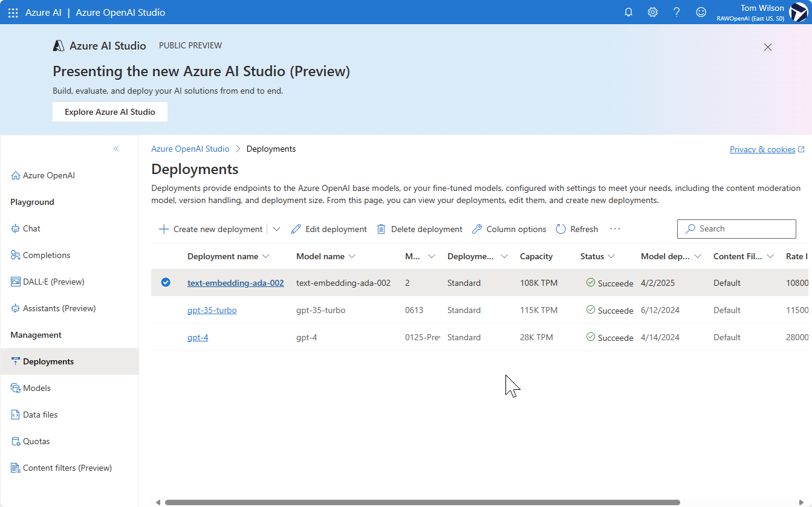The width and height of the screenshot is (812, 507).
Task: Go to the Deployments sidebar item
Action: point(70,361)
